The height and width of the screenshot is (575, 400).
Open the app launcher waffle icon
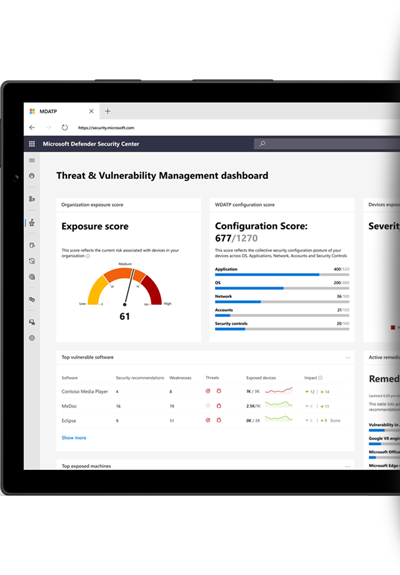(32, 144)
